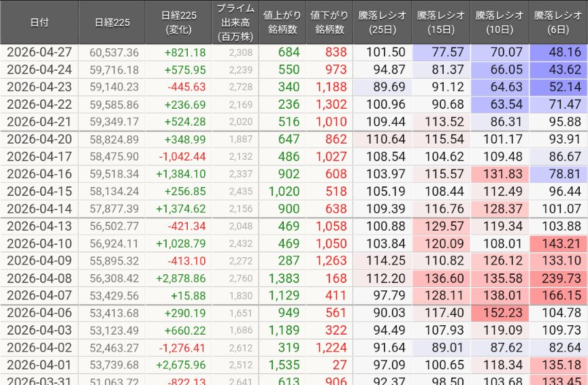
Task: Select the date 2026-04-09
Action: 39,261
